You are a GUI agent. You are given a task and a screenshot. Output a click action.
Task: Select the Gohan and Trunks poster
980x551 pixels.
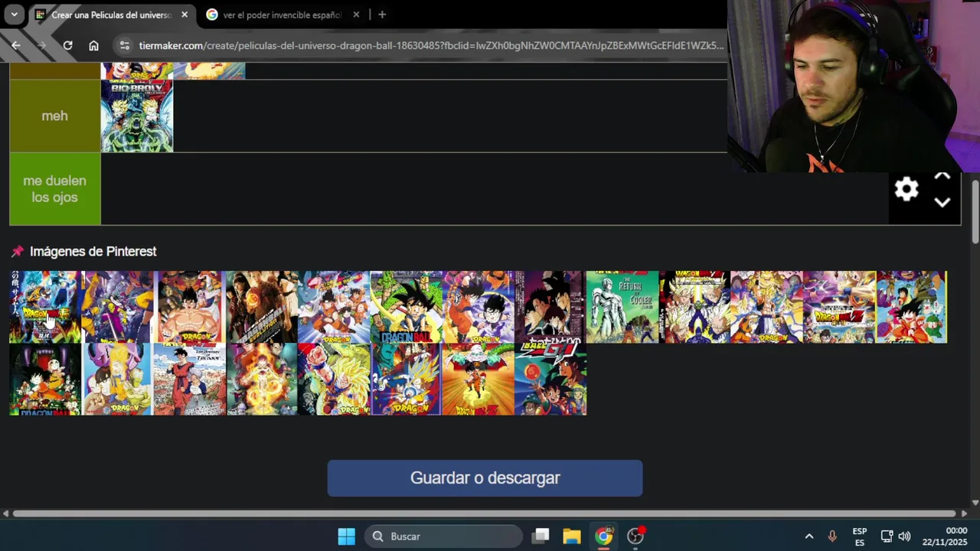[189, 379]
